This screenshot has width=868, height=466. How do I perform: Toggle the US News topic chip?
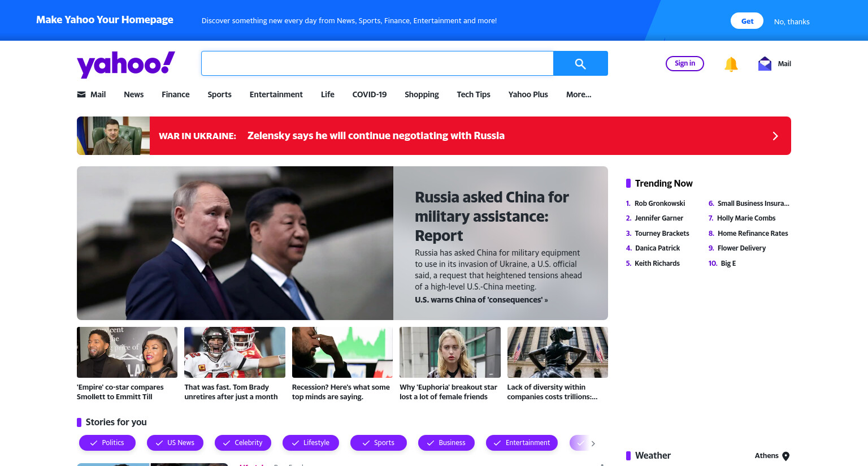[175, 443]
